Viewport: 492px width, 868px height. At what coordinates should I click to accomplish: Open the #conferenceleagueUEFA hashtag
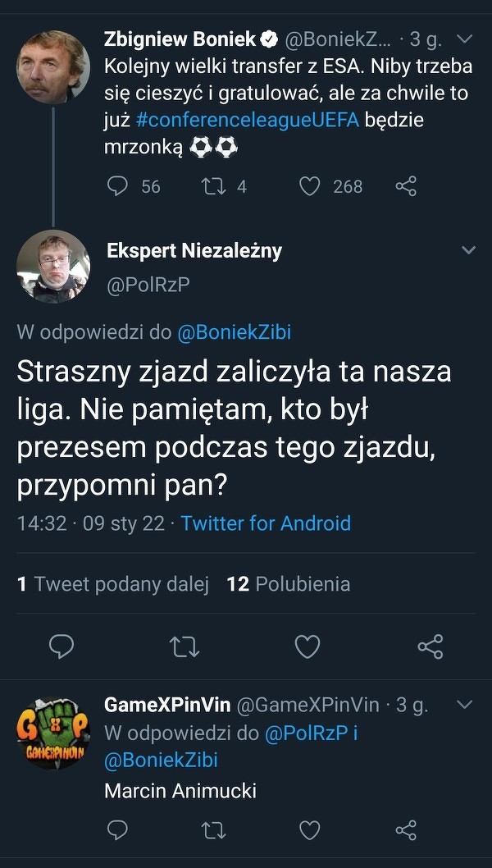point(248,120)
